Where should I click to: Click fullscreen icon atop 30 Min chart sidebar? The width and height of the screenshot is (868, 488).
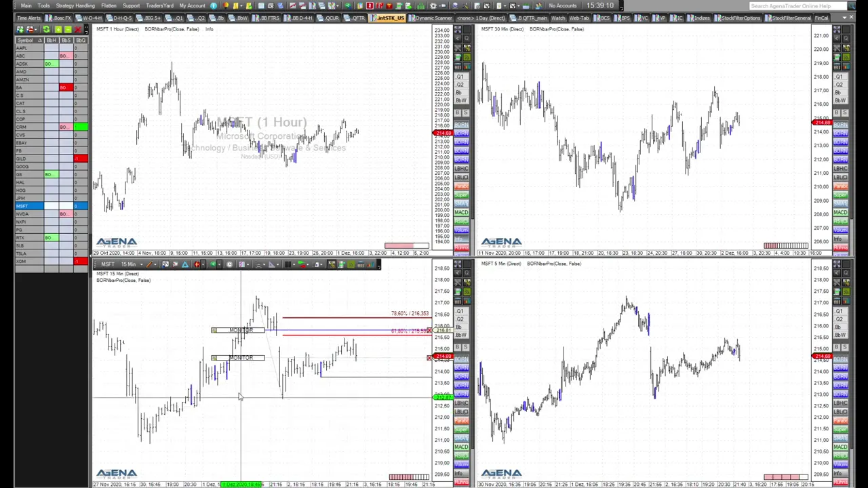[837, 29]
